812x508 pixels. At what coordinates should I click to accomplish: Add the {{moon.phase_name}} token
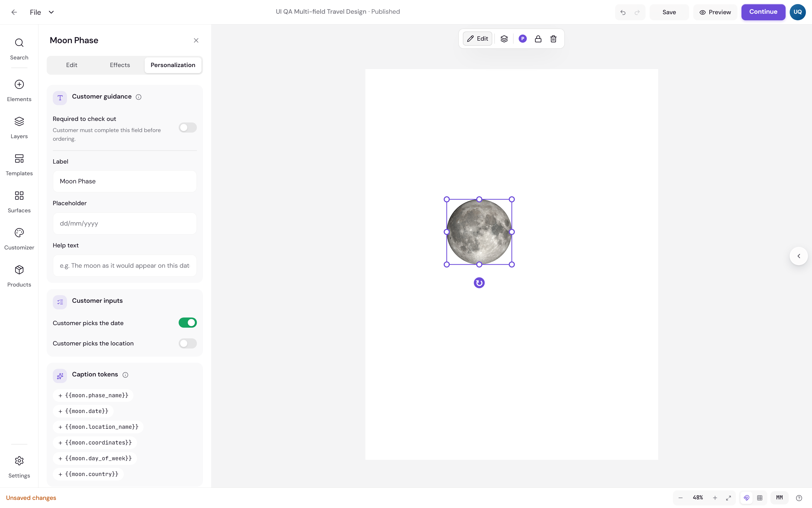point(93,395)
